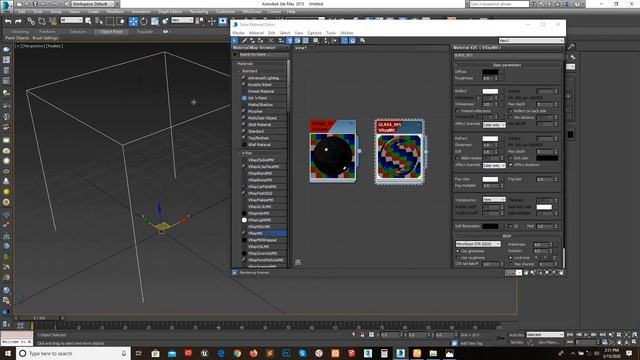Select Ink 'n Paint material in browser

click(264, 98)
